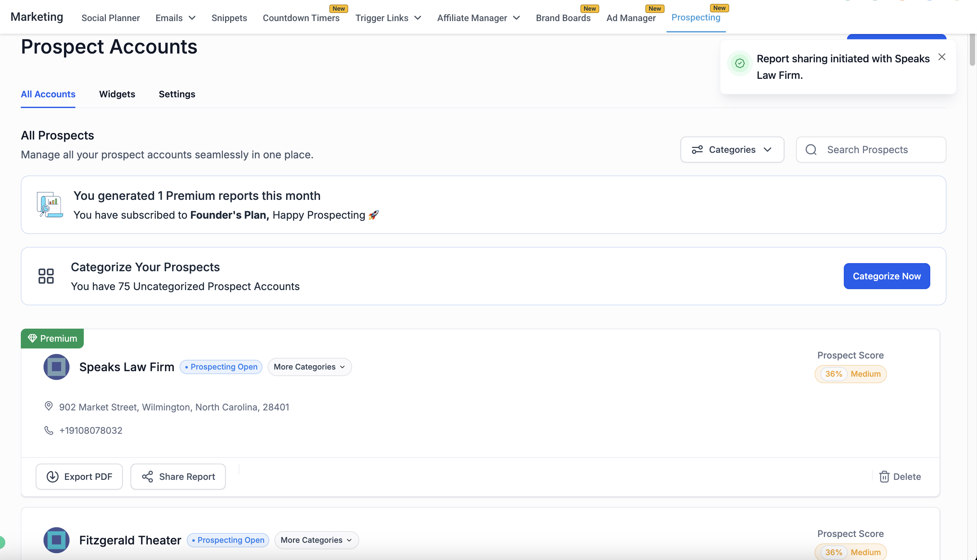Open the Emails menu dropdown
The height and width of the screenshot is (560, 977).
click(175, 18)
